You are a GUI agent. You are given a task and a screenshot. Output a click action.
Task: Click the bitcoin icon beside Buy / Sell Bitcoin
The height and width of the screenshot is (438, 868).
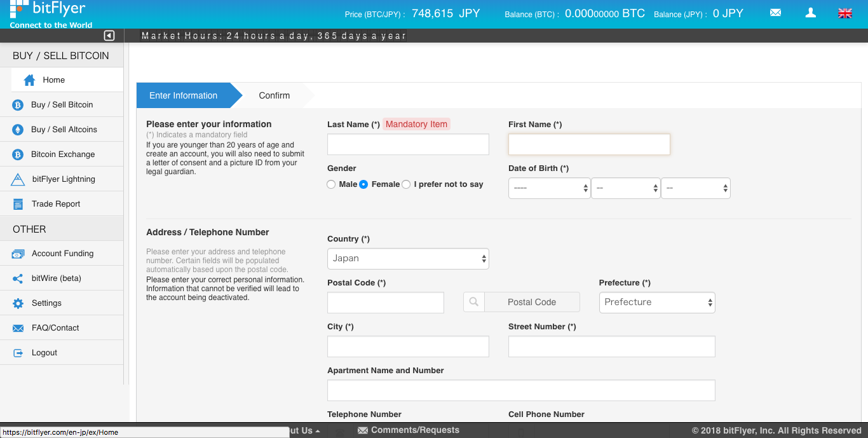18,105
